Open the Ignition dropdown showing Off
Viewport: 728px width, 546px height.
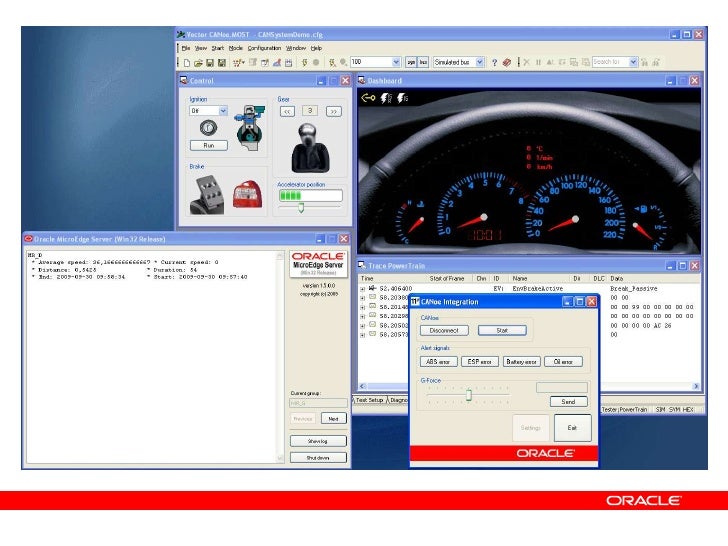(x=223, y=111)
